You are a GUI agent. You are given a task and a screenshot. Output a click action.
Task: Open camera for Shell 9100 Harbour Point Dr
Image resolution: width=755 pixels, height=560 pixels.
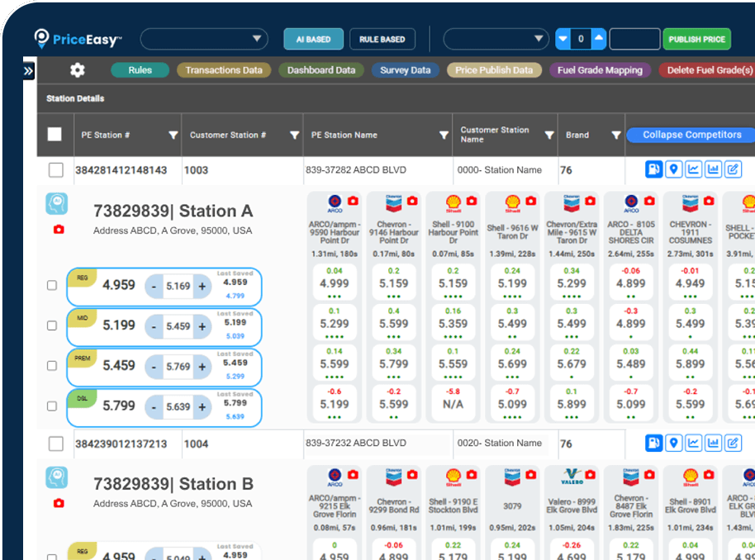point(472,201)
